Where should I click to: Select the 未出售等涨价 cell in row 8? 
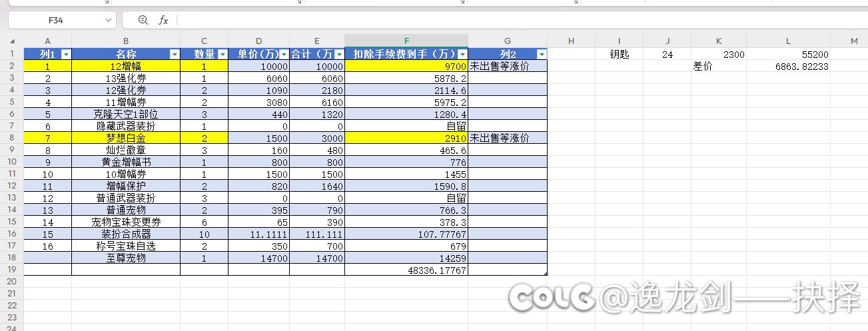click(x=508, y=138)
